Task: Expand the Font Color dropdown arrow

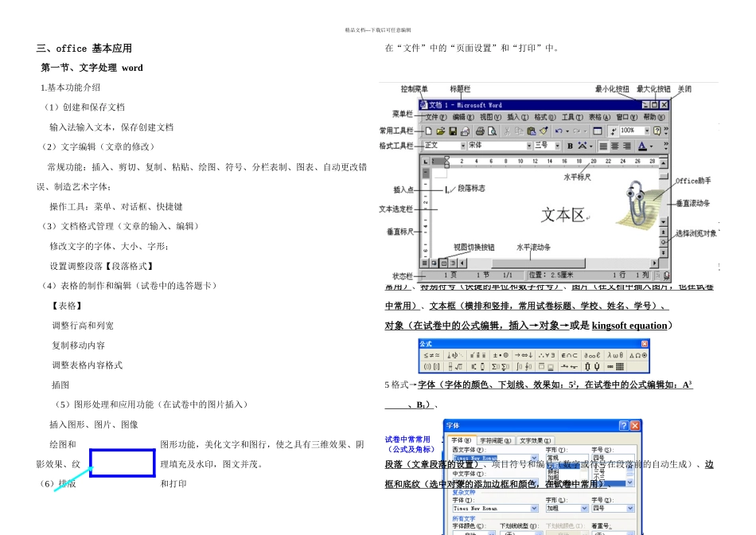Action: [652, 146]
